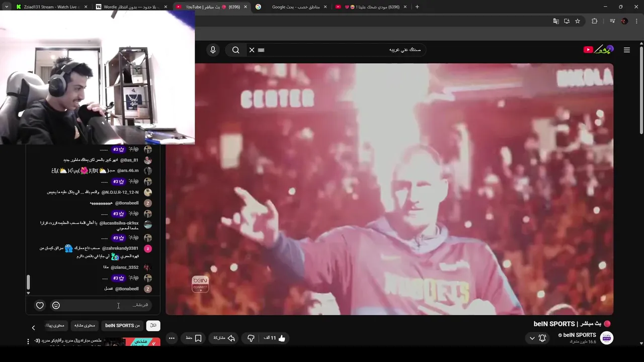Click username @Bas_81 in chat

pyautogui.click(x=129, y=160)
